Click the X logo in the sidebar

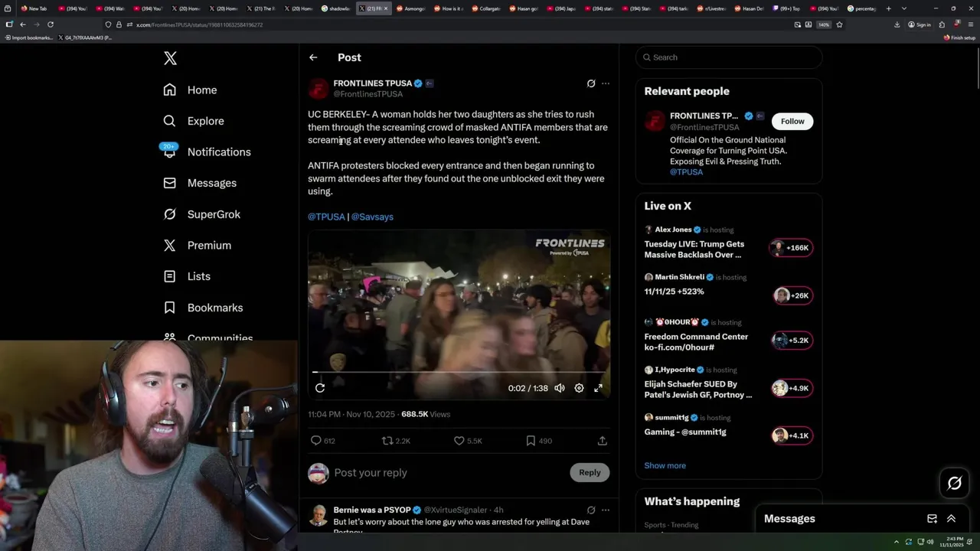point(170,58)
